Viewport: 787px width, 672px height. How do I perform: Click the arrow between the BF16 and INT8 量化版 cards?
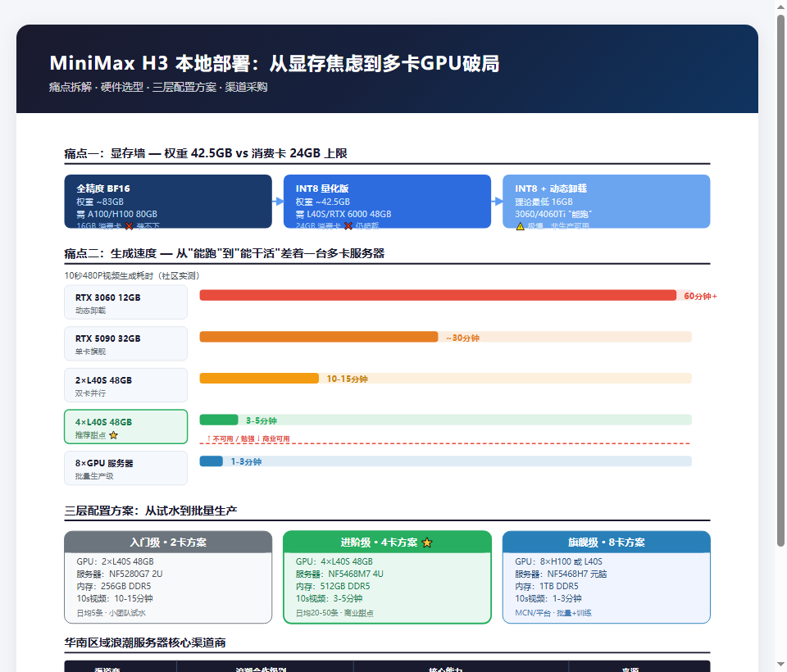pyautogui.click(x=278, y=202)
